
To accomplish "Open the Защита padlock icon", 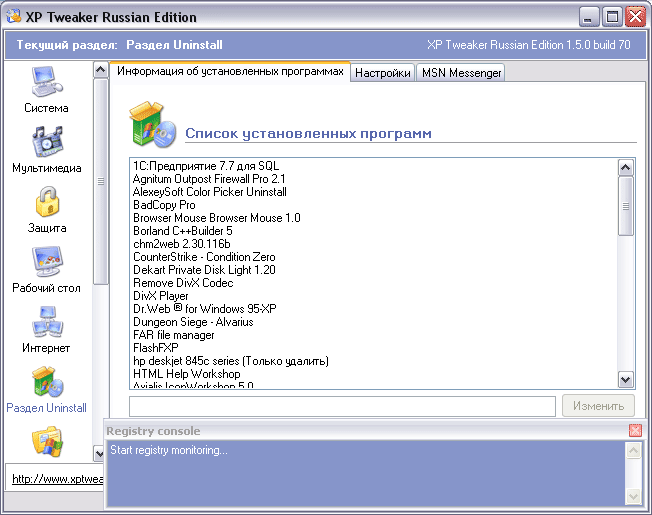I will click(46, 203).
